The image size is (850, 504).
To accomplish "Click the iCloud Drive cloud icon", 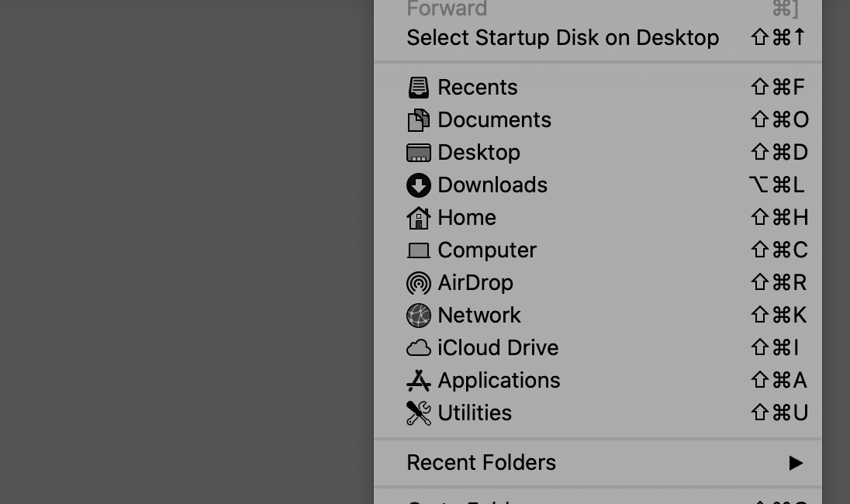I will click(x=419, y=348).
